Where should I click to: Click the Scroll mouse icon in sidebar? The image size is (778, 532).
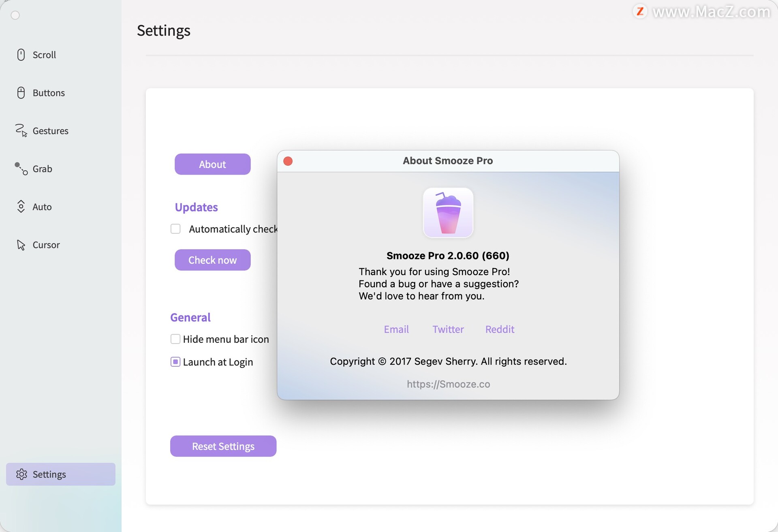click(x=21, y=55)
